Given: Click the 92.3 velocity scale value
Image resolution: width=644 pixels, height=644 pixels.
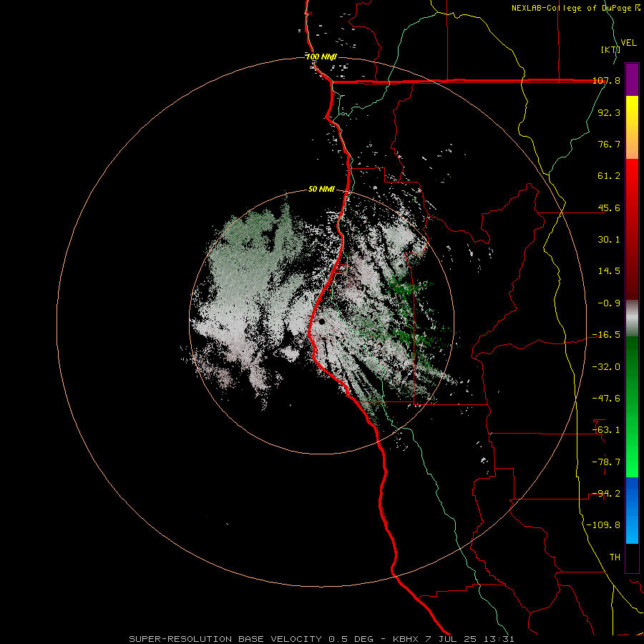Looking at the screenshot, I should [609, 112].
